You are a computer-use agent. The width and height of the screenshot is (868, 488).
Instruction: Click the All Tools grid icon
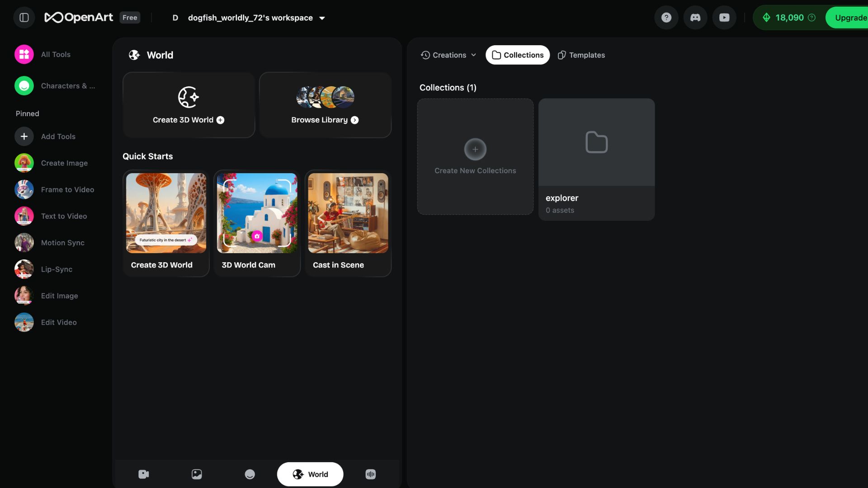[x=24, y=54]
